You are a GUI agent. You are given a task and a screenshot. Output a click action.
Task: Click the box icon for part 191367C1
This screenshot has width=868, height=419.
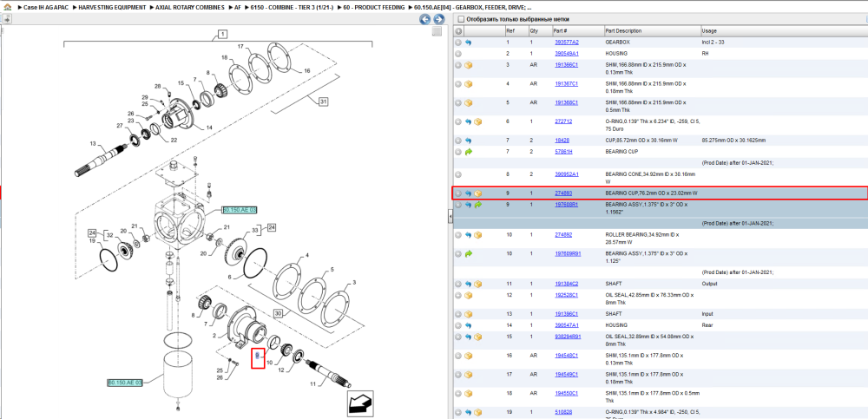tap(469, 84)
